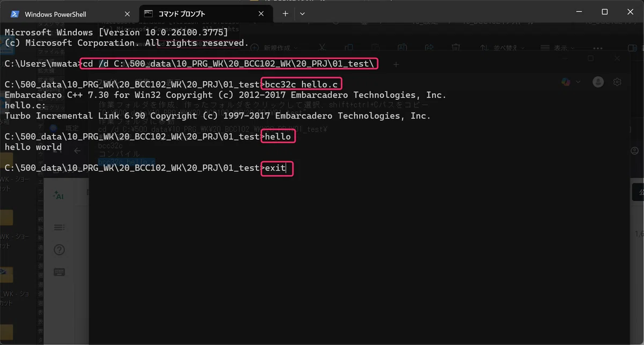Minimize the terminal window

coord(580,12)
